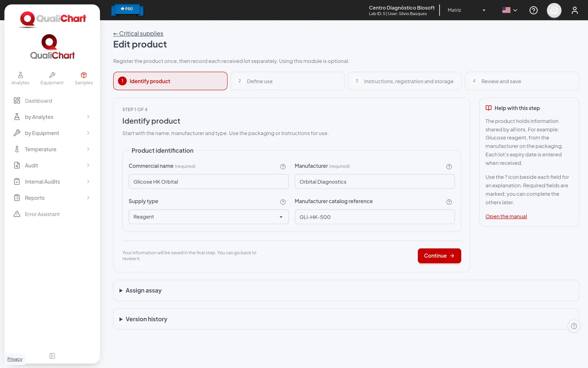
Task: Select the Define use step
Action: coord(287,81)
